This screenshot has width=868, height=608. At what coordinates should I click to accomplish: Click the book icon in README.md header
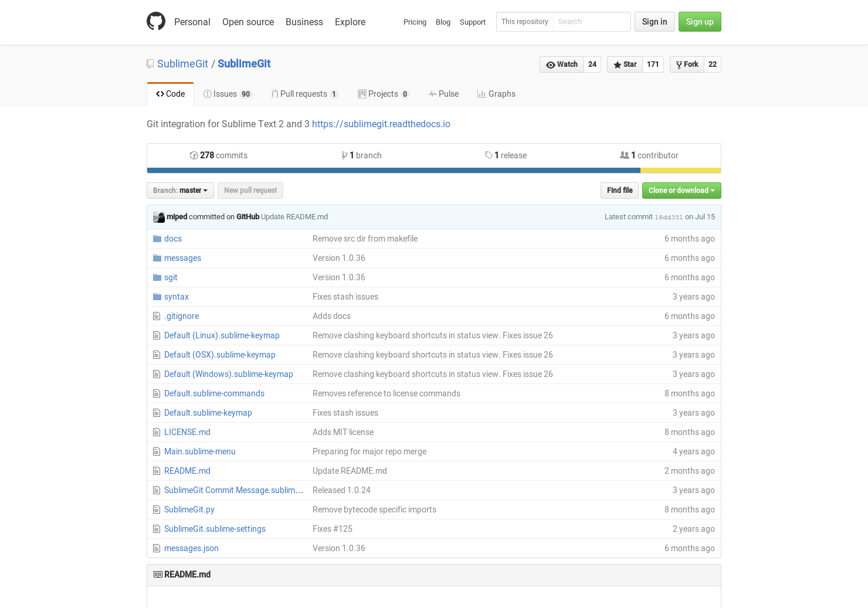click(x=158, y=575)
